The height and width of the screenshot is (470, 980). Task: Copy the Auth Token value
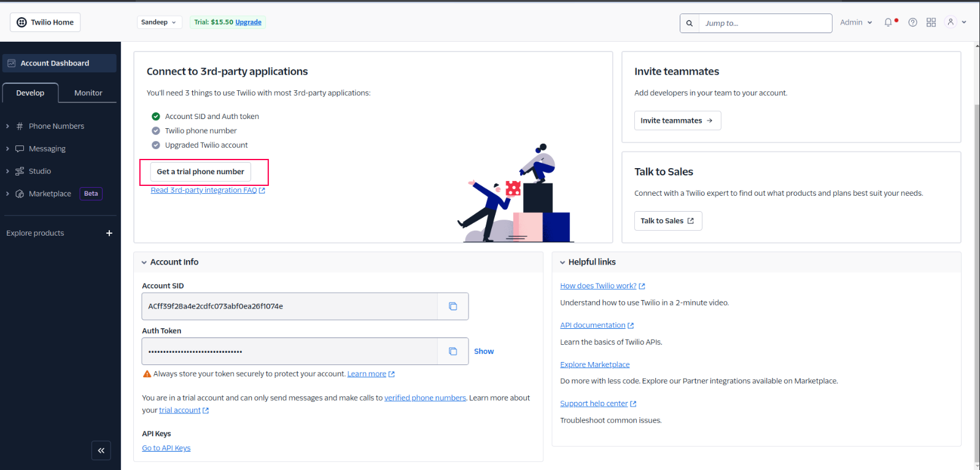click(453, 352)
